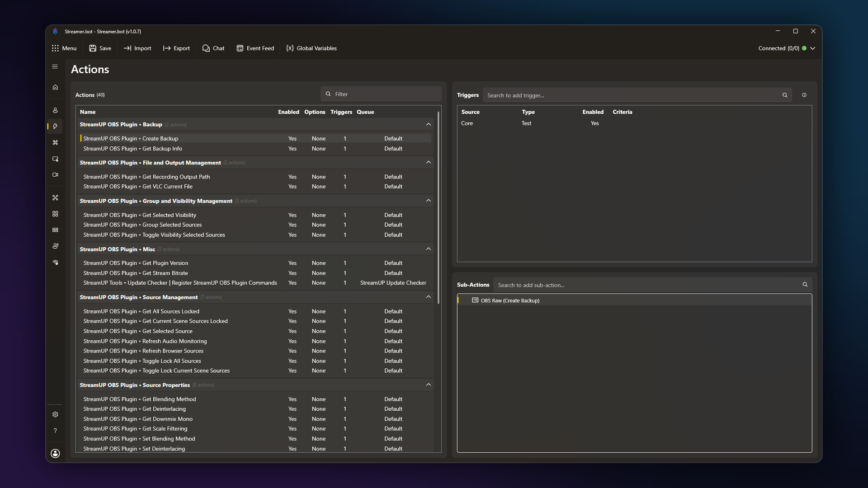Click the Criteria column header

coord(623,112)
